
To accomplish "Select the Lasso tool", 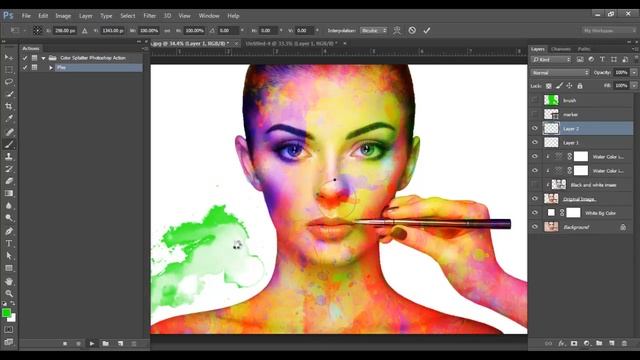I will click(9, 82).
